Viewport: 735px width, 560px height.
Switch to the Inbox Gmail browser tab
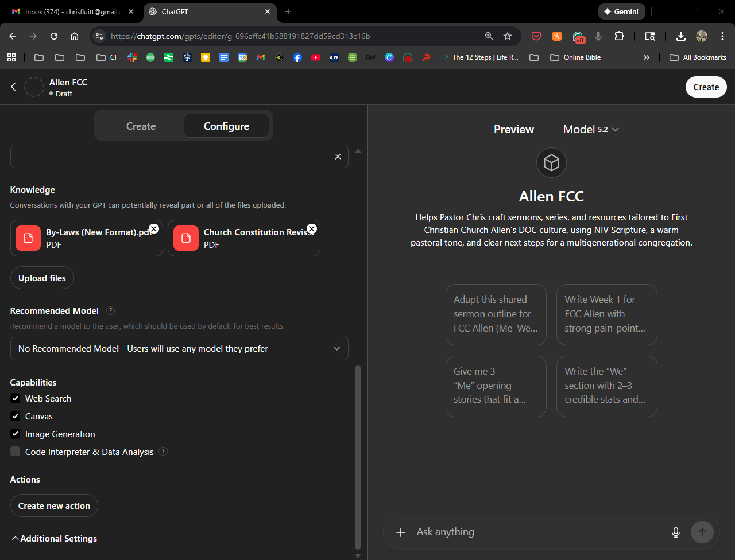click(x=72, y=11)
